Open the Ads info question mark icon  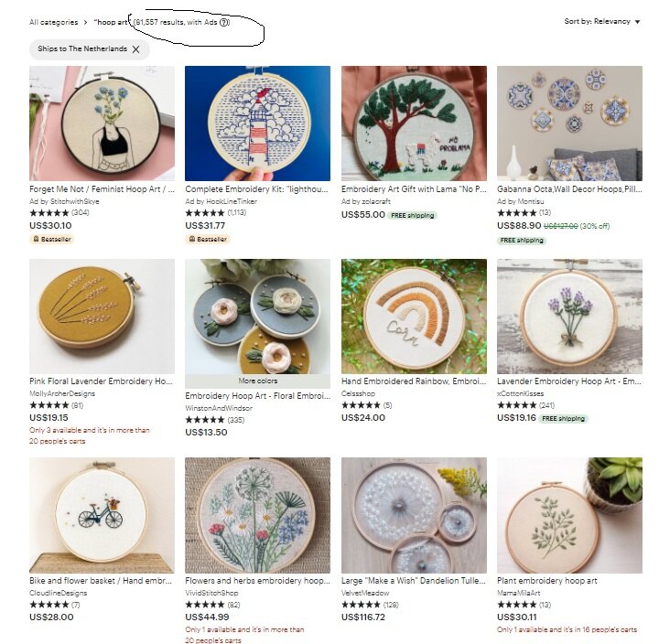[x=224, y=22]
